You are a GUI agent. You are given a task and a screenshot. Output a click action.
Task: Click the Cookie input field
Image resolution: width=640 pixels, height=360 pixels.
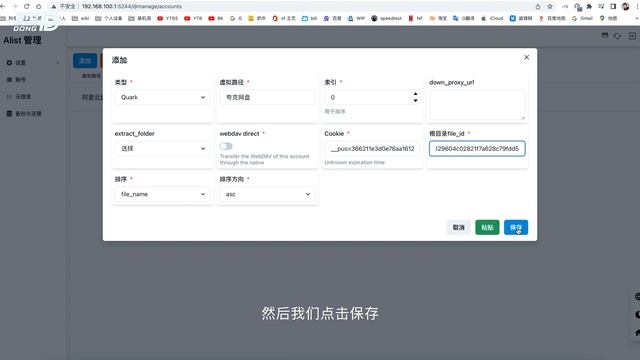tap(372, 149)
